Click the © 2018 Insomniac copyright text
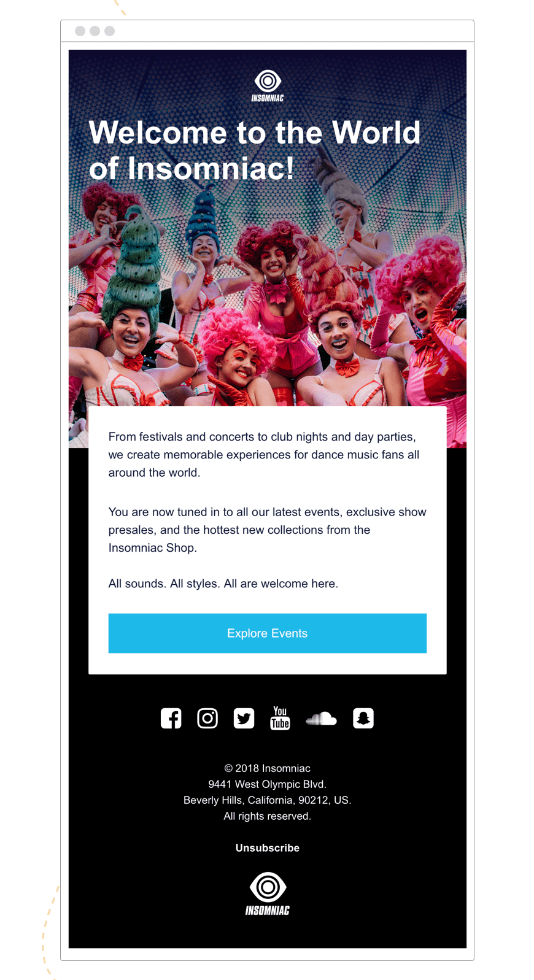This screenshot has width=534, height=980. point(268,768)
